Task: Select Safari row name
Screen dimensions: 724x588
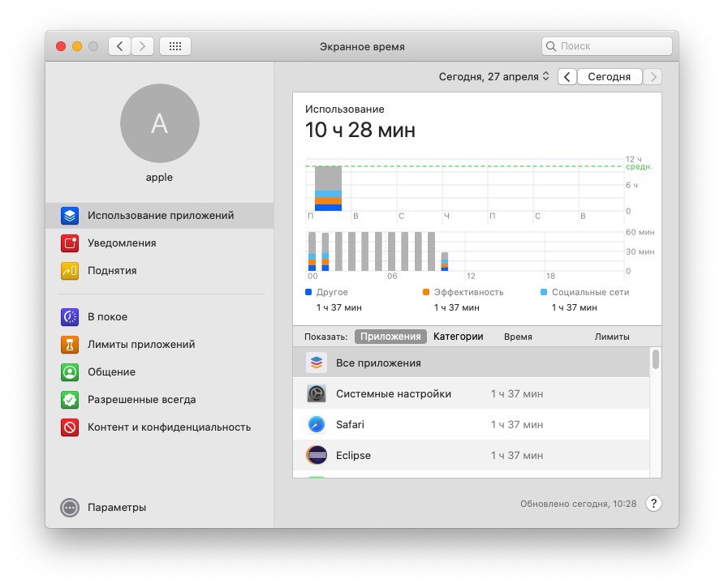Action: click(x=350, y=425)
